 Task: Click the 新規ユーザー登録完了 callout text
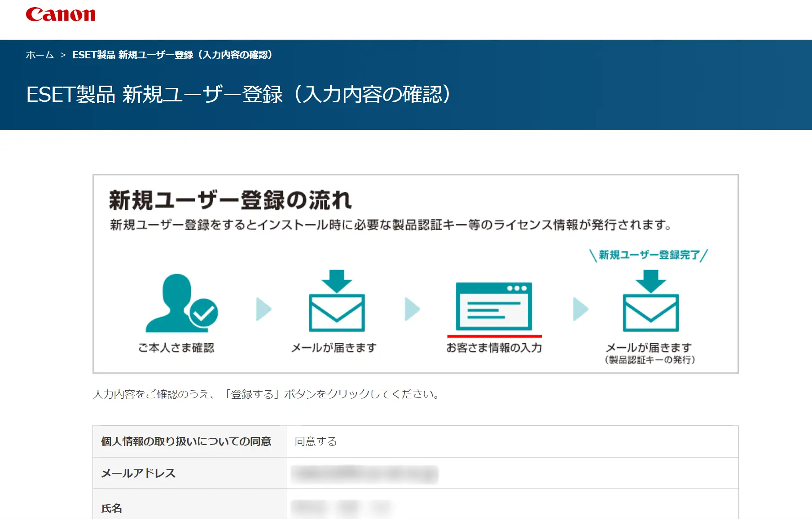(649, 255)
